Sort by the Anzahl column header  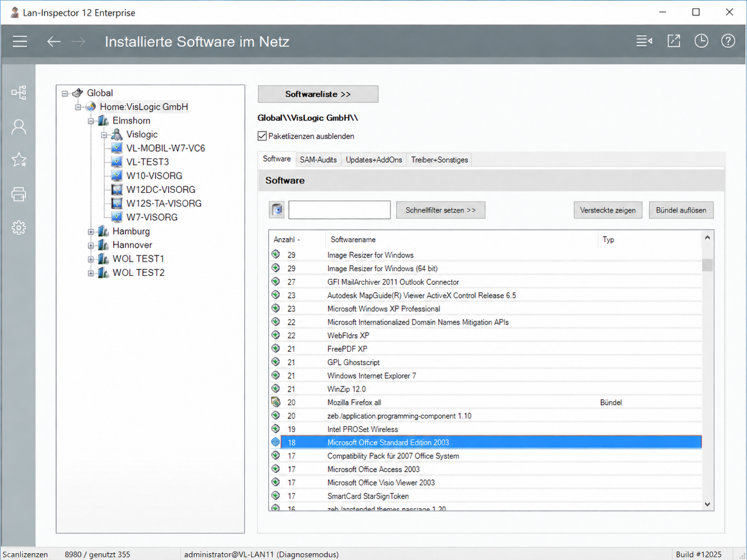(x=297, y=239)
